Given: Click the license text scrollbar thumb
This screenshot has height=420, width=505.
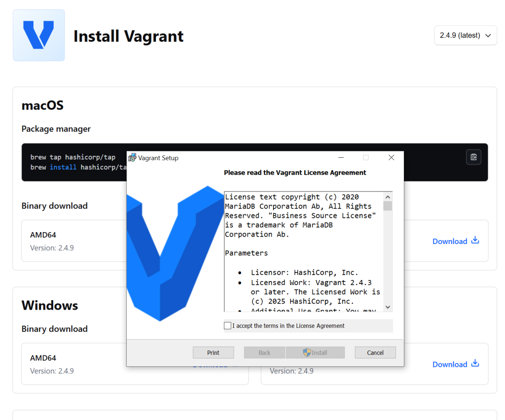Looking at the screenshot, I should click(388, 206).
